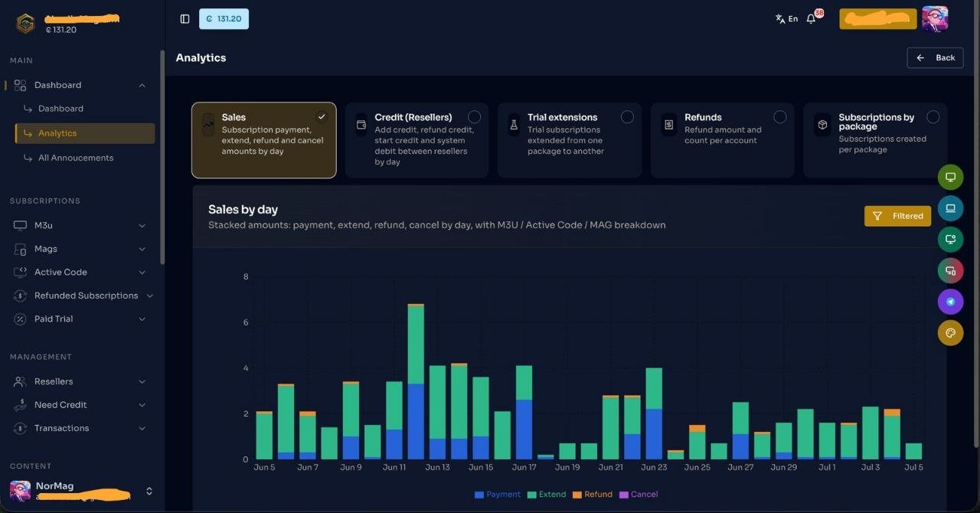Screen dimensions: 980x513
Task: Click the teal laptop floating button
Action: 950,208
